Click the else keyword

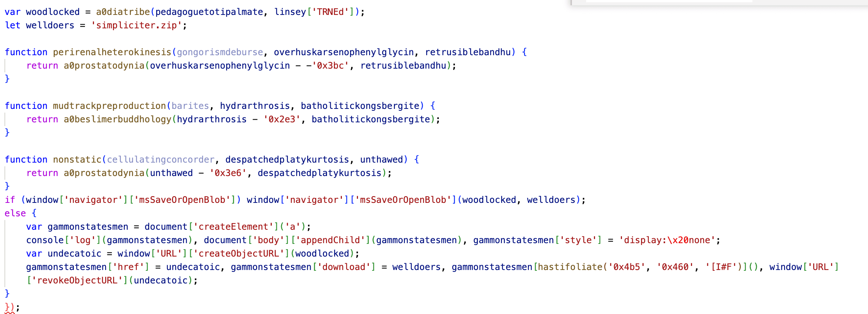pyautogui.click(x=15, y=213)
